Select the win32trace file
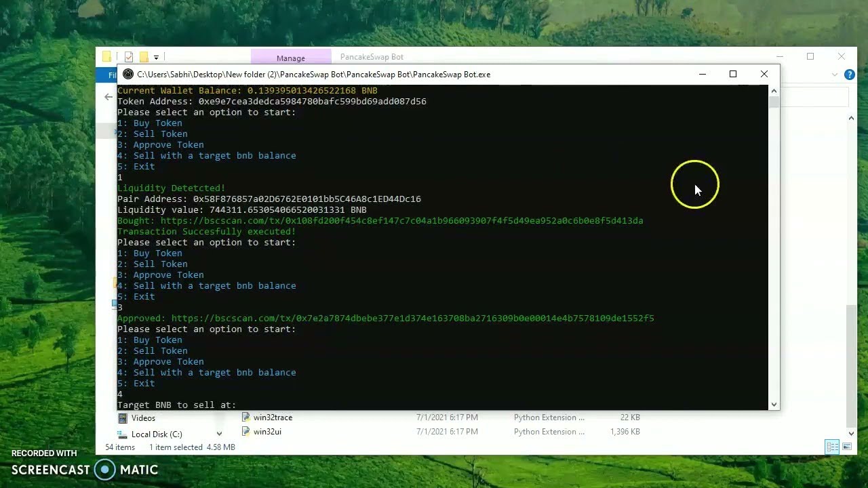 click(273, 418)
